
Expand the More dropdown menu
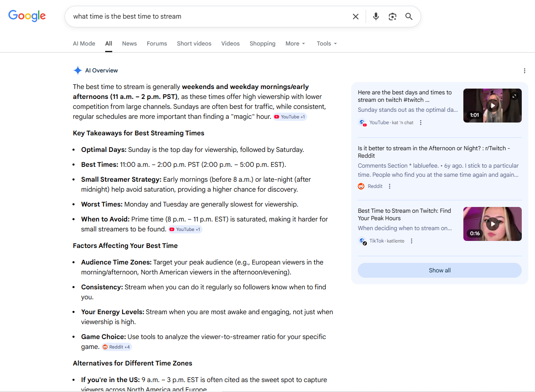tap(295, 43)
